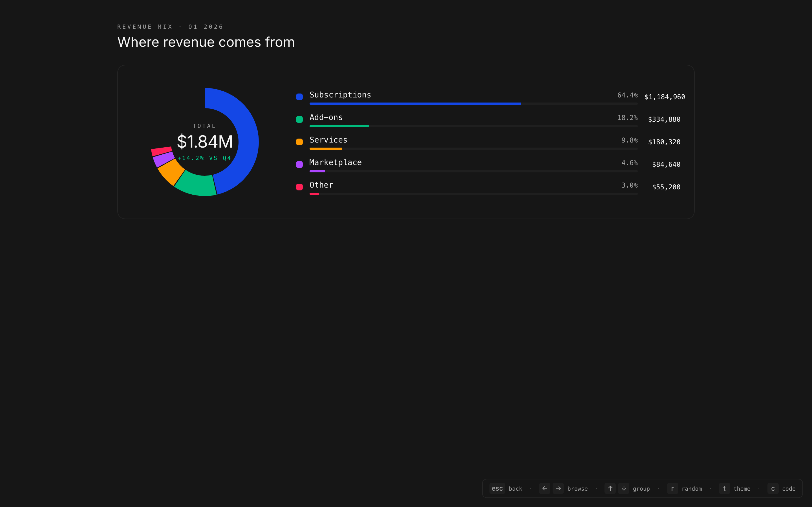This screenshot has width=812, height=507.
Task: Click the up arrow group key
Action: (610, 488)
